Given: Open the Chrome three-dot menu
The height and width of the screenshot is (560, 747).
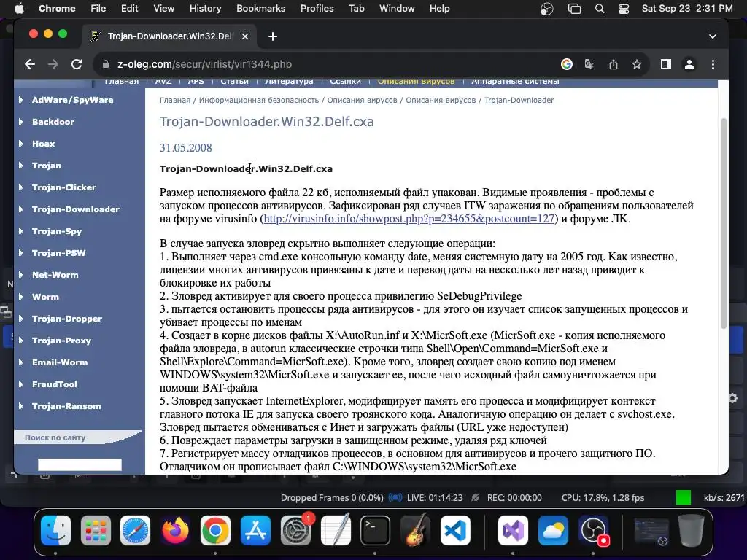Looking at the screenshot, I should pyautogui.click(x=713, y=64).
